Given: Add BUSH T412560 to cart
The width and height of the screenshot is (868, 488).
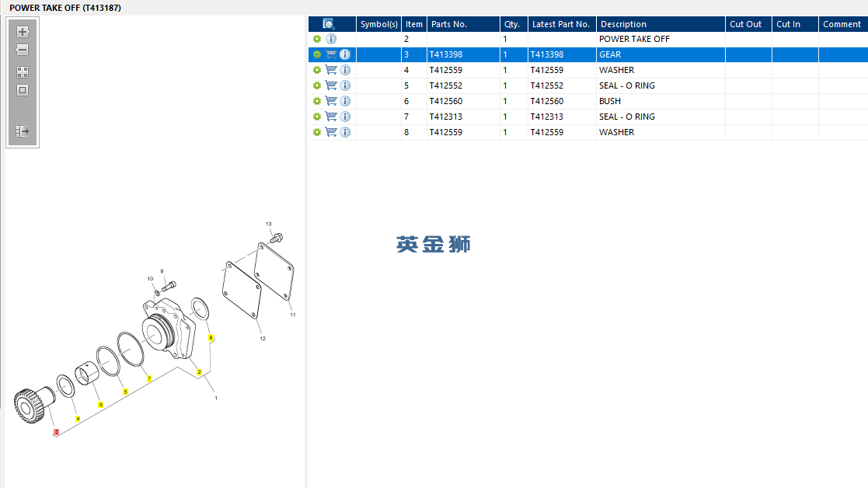Looking at the screenshot, I should tap(331, 101).
